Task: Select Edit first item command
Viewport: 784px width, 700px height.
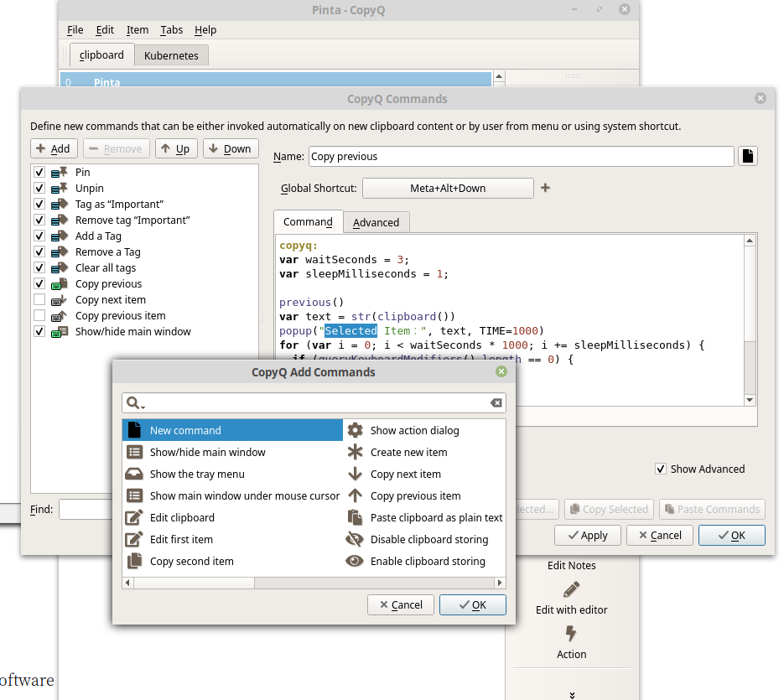Action: point(232,540)
